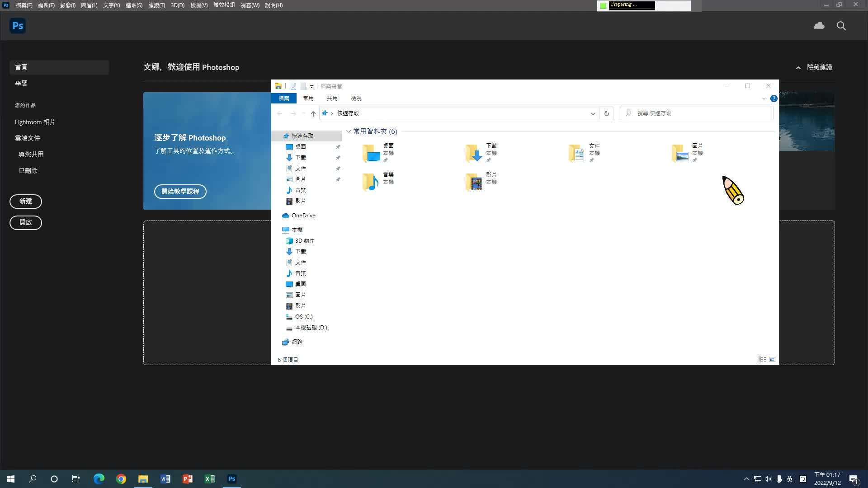
Task: Collapse the 常用資料夾 group
Action: point(349,131)
